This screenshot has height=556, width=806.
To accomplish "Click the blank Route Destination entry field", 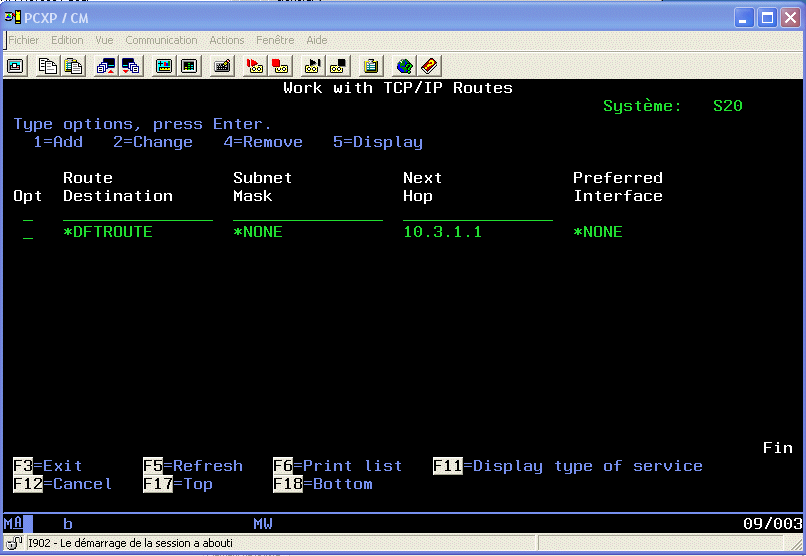I will tap(138, 215).
